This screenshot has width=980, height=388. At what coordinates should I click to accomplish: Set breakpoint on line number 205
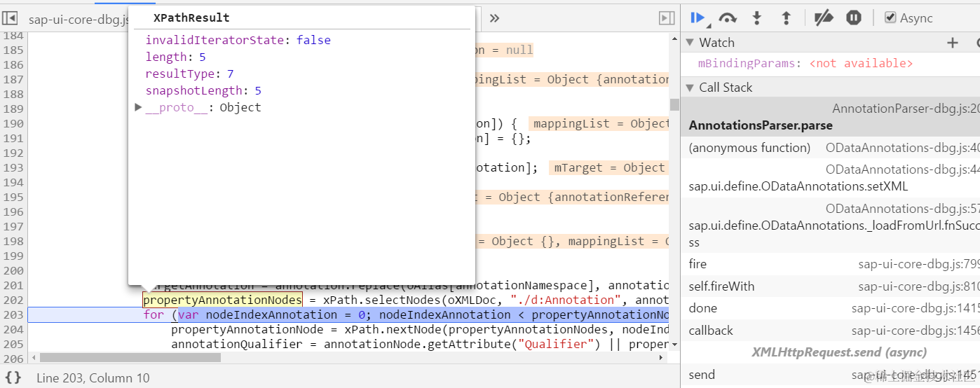coord(12,344)
